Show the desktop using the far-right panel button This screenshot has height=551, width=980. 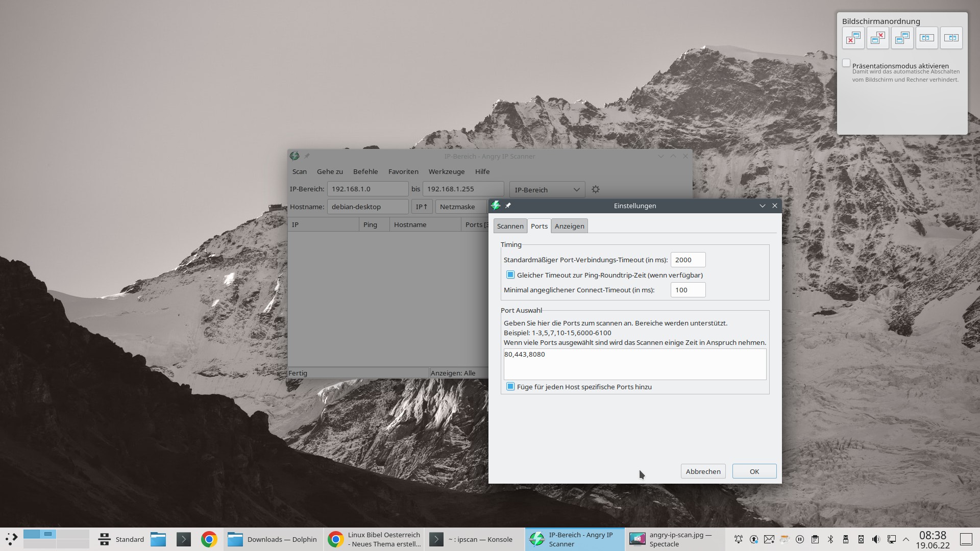966,539
